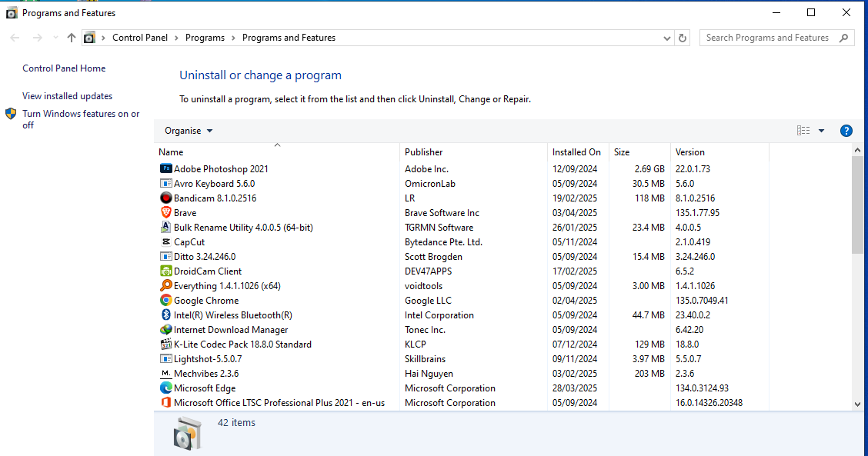Refresh the Programs and Features view
The width and height of the screenshot is (868, 456).
tap(683, 38)
